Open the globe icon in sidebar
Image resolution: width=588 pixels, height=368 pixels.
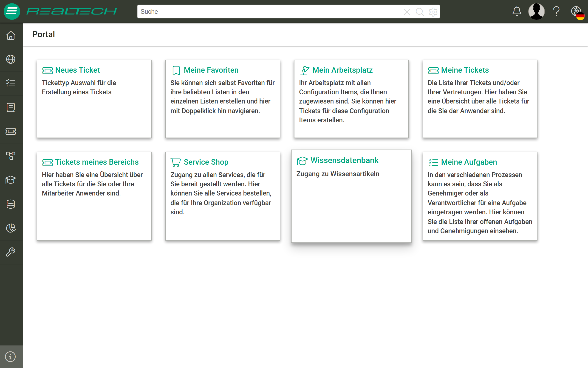pyautogui.click(x=11, y=59)
